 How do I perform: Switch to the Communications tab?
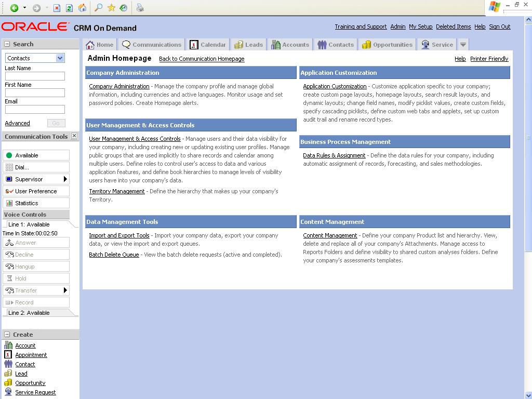pyautogui.click(x=152, y=45)
